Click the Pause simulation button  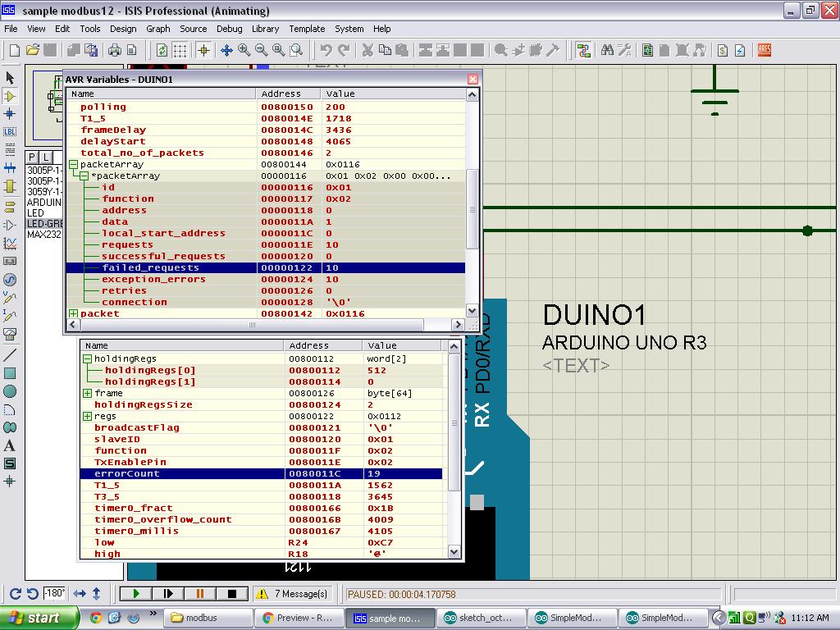click(200, 594)
